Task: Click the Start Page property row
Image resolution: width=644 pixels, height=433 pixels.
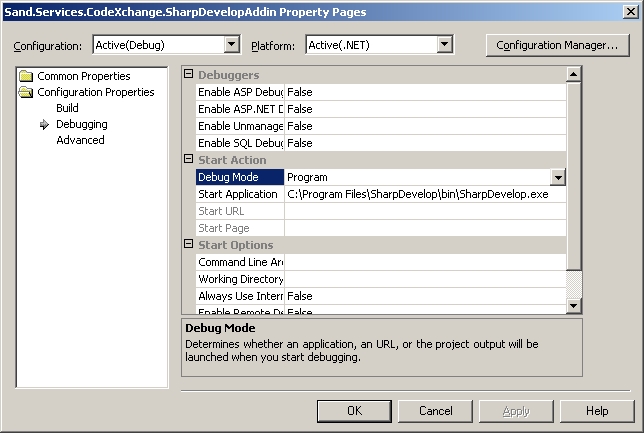Action: click(381, 228)
